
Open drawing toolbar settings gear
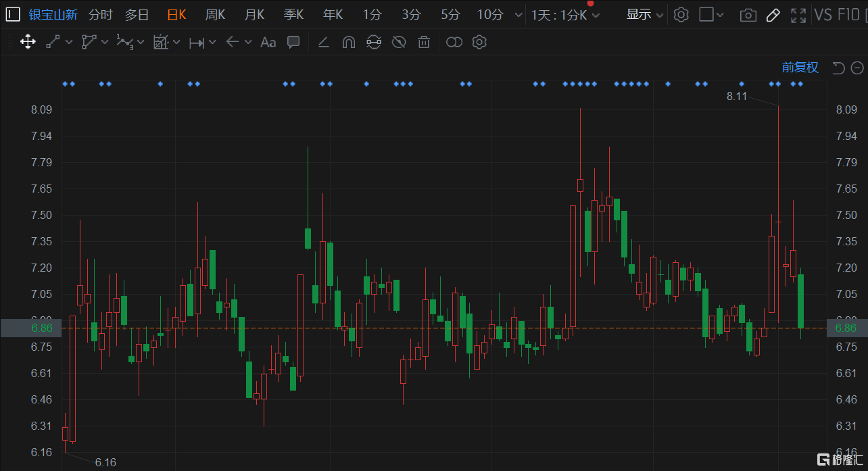[479, 43]
